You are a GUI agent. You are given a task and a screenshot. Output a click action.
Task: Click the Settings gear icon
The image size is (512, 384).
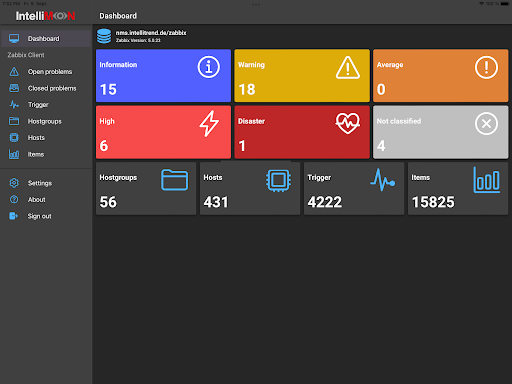pyautogui.click(x=14, y=183)
